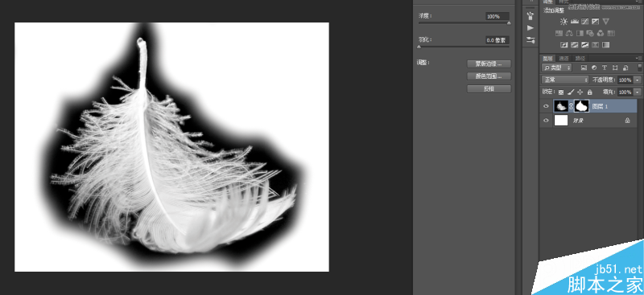The image size is (644, 295).
Task: Click the density 100% input field
Action: [497, 16]
